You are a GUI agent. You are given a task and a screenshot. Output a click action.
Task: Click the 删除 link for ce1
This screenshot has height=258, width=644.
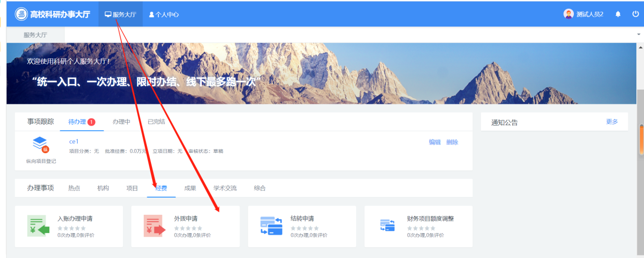452,142
